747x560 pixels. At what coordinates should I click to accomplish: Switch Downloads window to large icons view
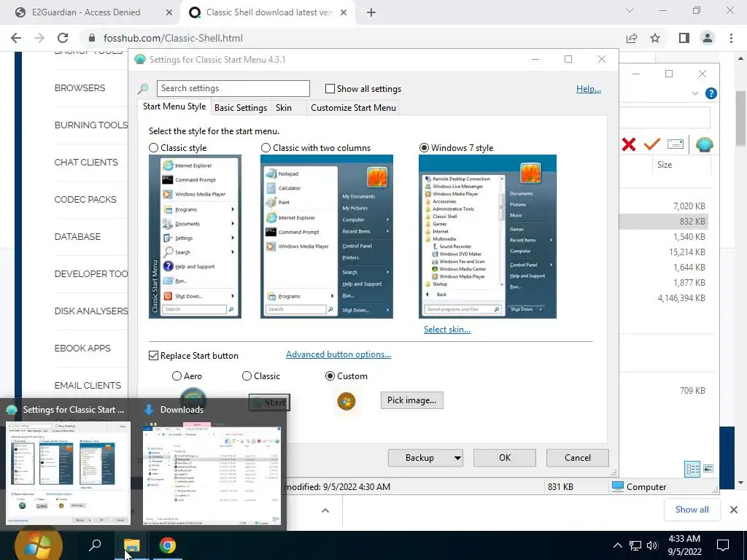[x=708, y=469]
